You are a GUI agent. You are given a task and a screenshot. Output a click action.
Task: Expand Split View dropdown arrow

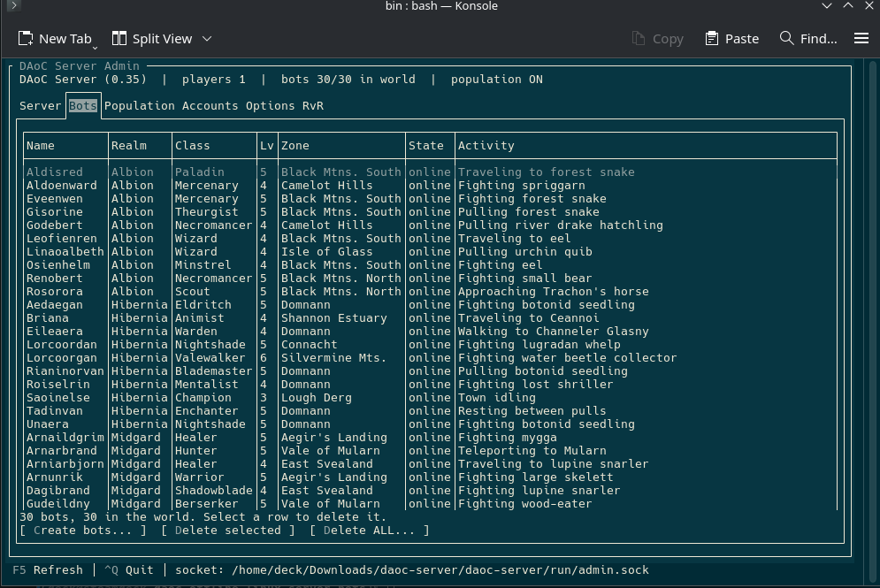(x=207, y=39)
